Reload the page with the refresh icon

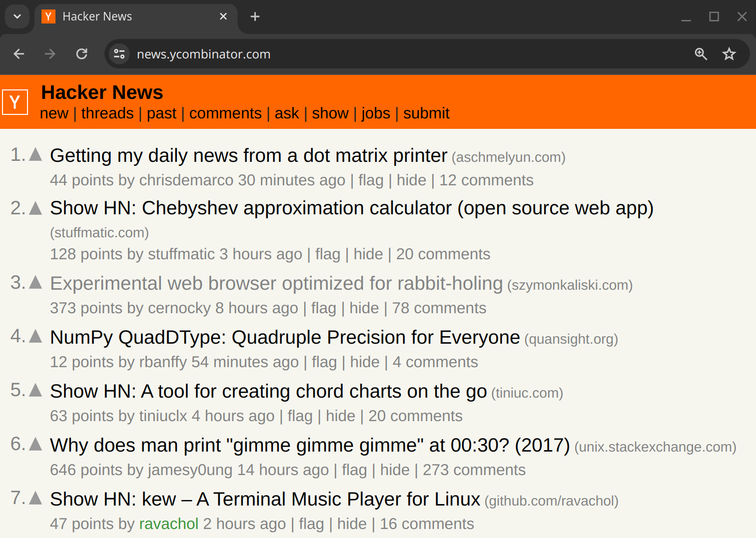pyautogui.click(x=82, y=54)
